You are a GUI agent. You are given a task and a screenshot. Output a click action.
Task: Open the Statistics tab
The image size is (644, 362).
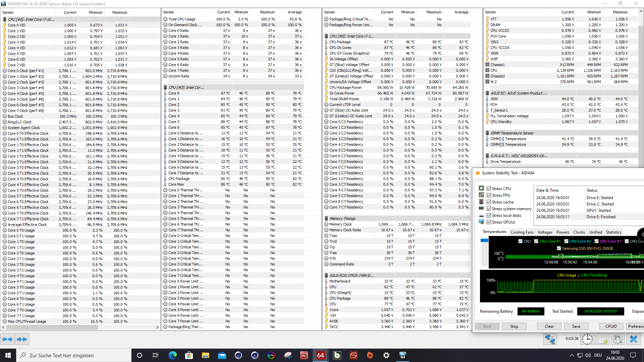coord(614,232)
